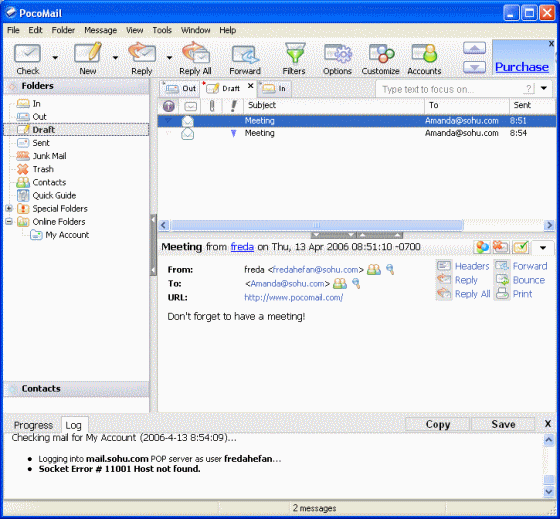
Task: Open the Tools menu
Action: point(162,30)
